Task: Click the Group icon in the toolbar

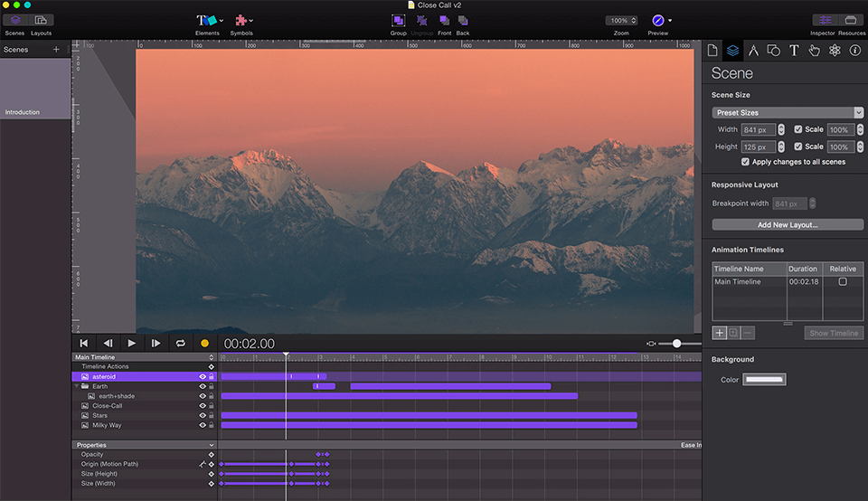Action: (398, 20)
